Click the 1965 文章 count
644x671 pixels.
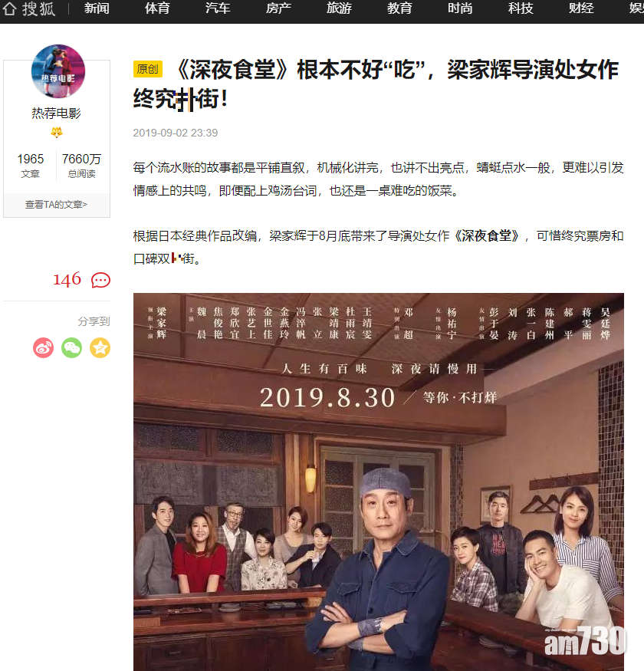tap(31, 165)
